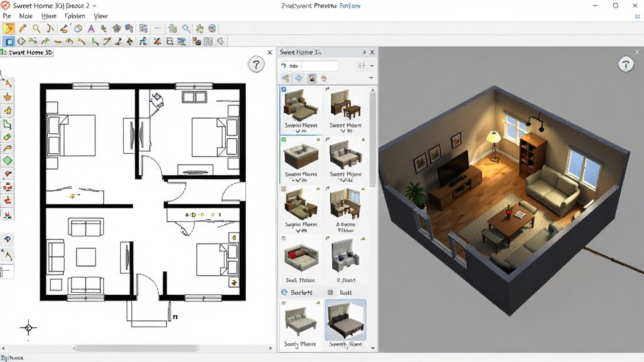644x362 pixels.
Task: Click the H-shaped icon beside catalog search
Action: point(362,65)
